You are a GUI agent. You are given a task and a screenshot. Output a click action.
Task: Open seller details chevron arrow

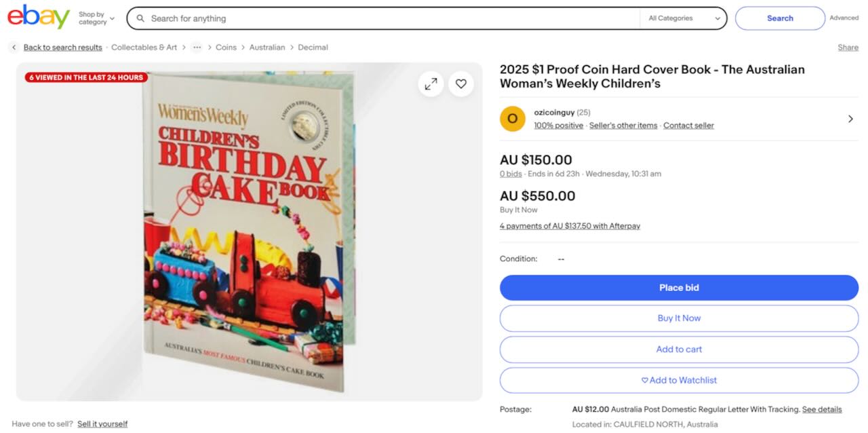[x=850, y=119]
